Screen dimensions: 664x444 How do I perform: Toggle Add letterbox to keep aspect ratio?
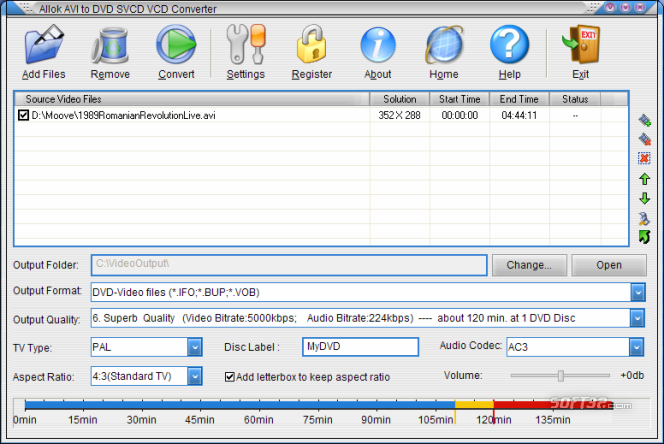(x=230, y=377)
